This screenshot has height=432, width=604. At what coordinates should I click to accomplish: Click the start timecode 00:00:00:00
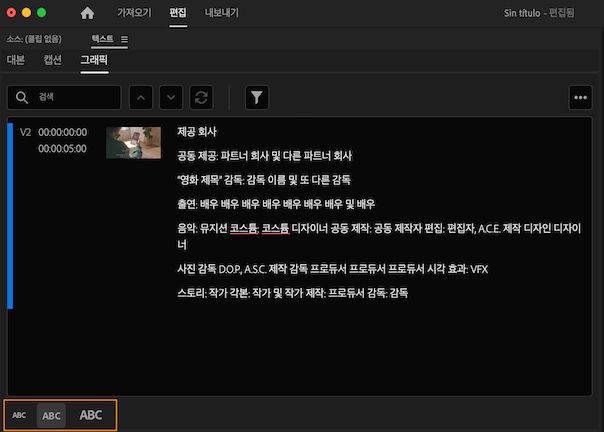63,132
